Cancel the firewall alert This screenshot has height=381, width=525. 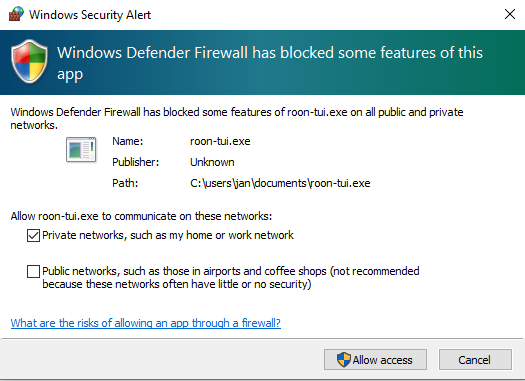475,360
